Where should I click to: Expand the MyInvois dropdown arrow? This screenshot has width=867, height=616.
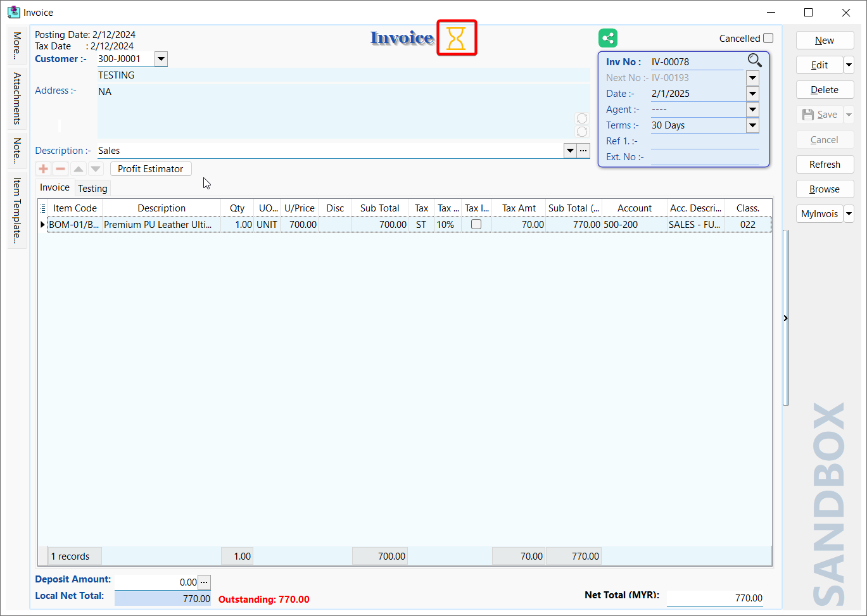pos(849,214)
